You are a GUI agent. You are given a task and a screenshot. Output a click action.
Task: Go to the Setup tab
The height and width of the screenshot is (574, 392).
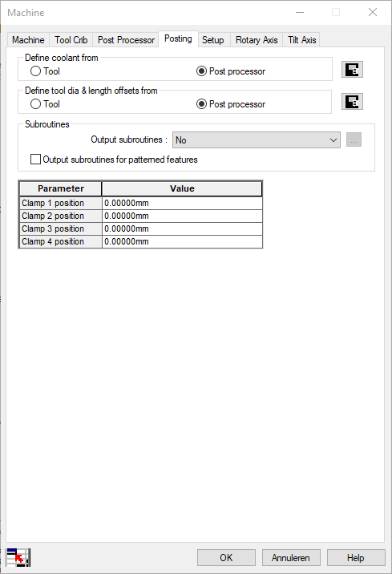[213, 40]
